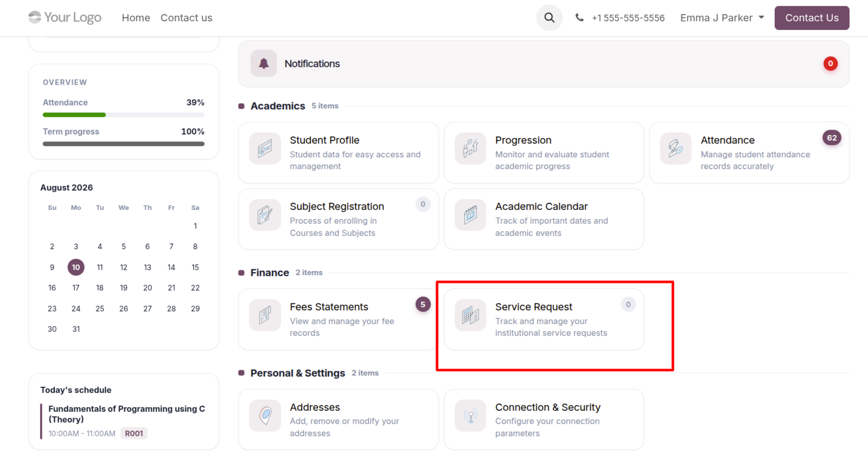Click the phone icon beside the number
Viewport: 868px width, 470px height.
(579, 18)
